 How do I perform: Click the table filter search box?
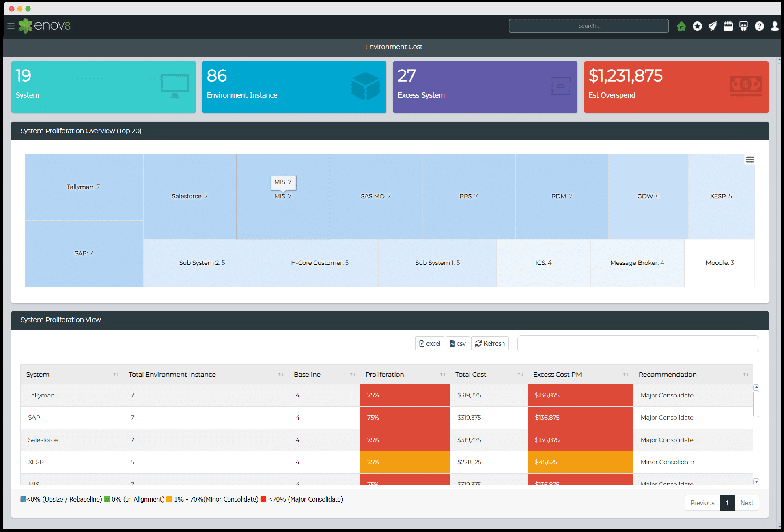(638, 343)
